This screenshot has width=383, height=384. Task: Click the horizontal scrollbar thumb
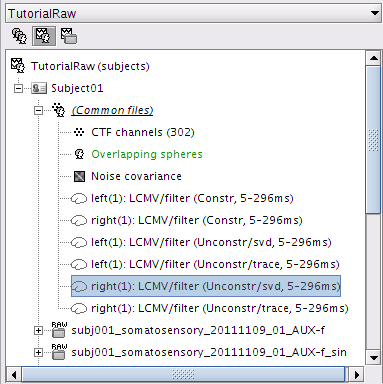point(183,375)
